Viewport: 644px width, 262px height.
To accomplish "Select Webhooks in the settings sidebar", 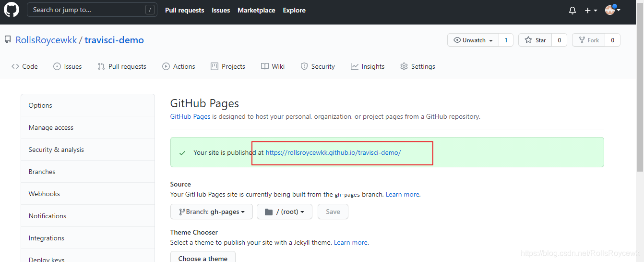I will pyautogui.click(x=88, y=194).
